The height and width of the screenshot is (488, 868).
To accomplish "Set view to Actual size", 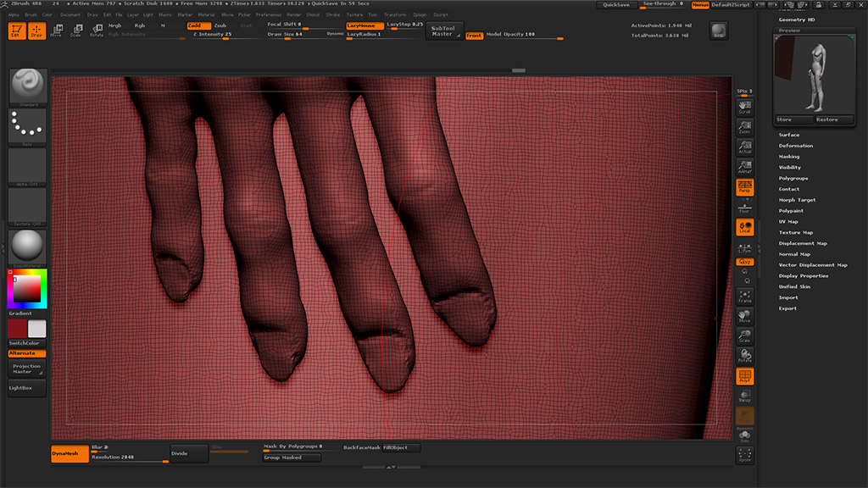I will (744, 147).
